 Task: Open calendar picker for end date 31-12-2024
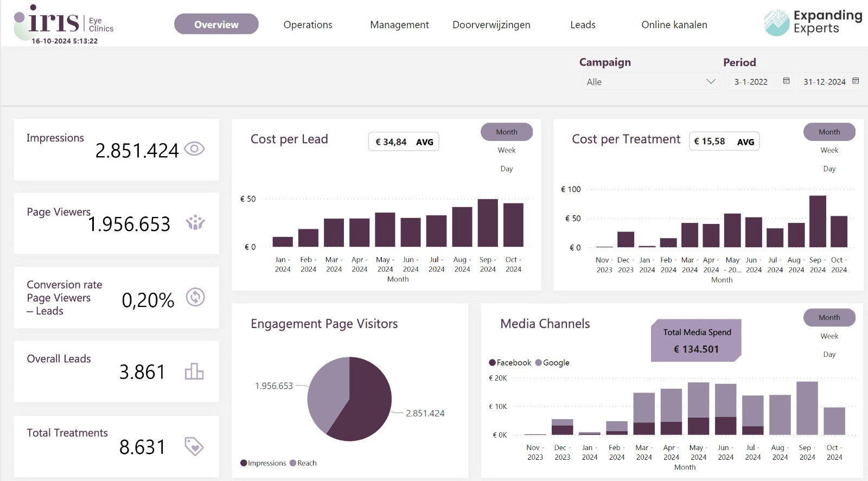pyautogui.click(x=856, y=81)
